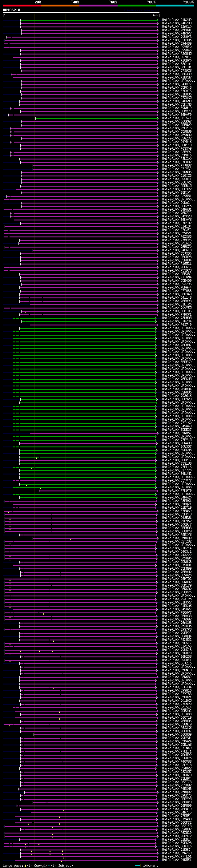The height and width of the screenshot is (868, 197).
Task: Click the cyan =100char. scale legend
Action: 146,866
